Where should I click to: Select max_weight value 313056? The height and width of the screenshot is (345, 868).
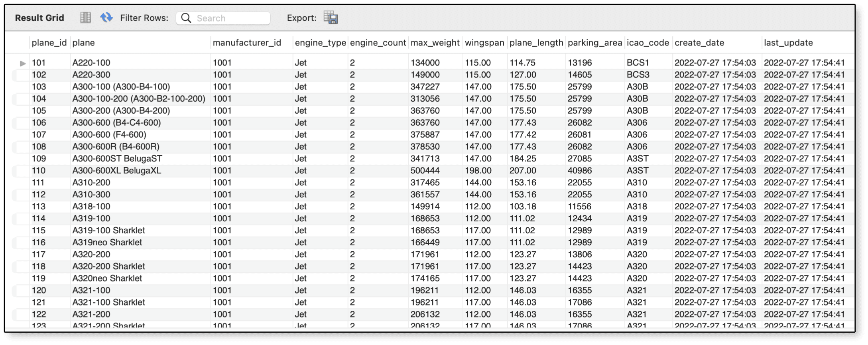click(425, 99)
